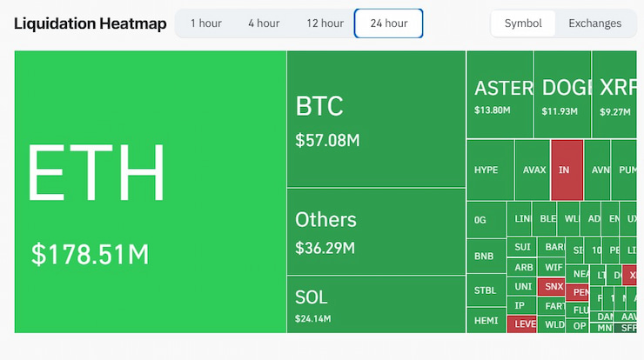Select the NEA tile in heatmap
The width and height of the screenshot is (644, 360).
click(578, 274)
